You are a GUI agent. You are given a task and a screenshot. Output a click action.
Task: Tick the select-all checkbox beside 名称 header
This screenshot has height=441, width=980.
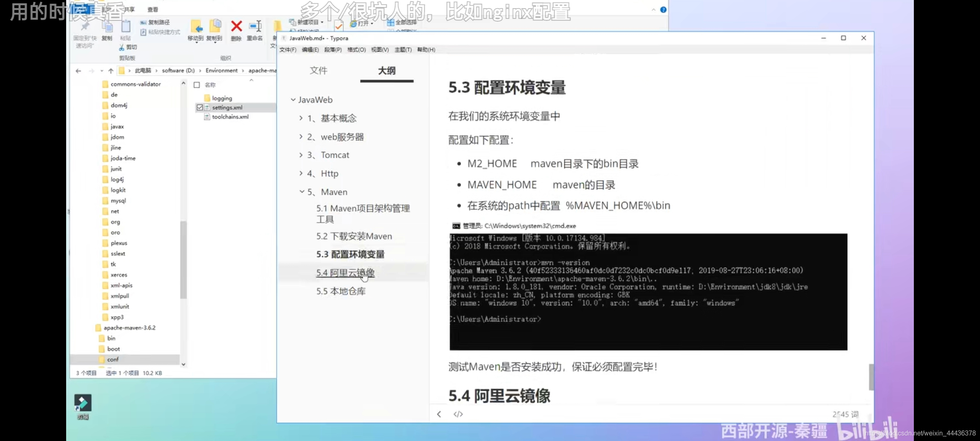(197, 85)
